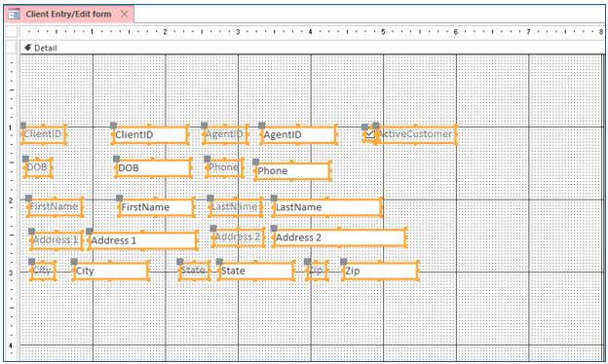Click the move handle of DOB text box
608x364 pixels.
click(116, 159)
